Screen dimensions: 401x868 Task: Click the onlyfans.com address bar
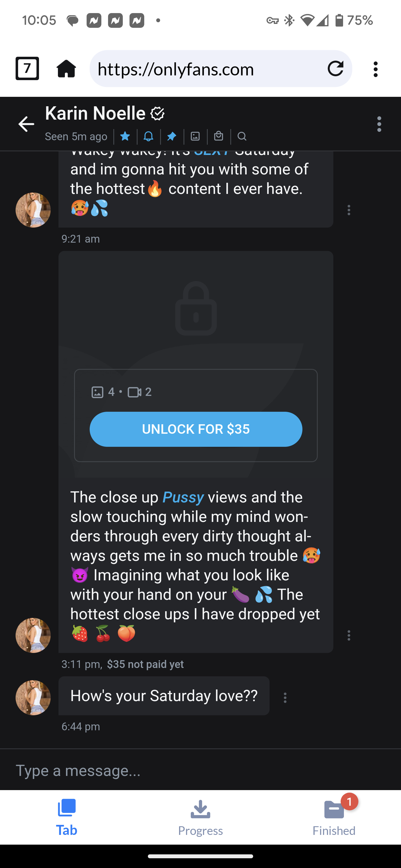pyautogui.click(x=206, y=69)
